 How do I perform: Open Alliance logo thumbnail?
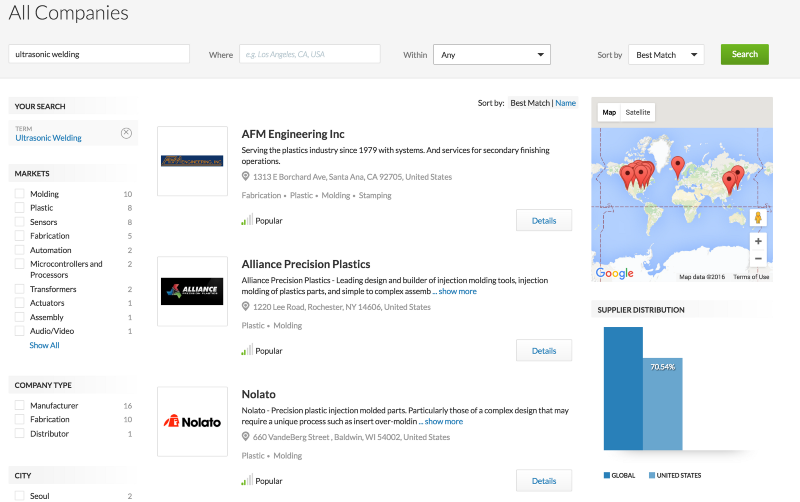(x=192, y=291)
